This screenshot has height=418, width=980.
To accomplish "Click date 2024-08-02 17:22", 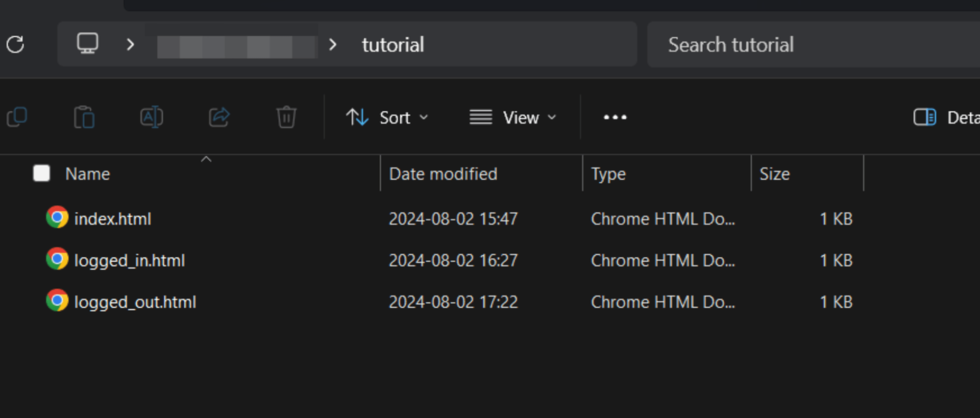I will [453, 302].
